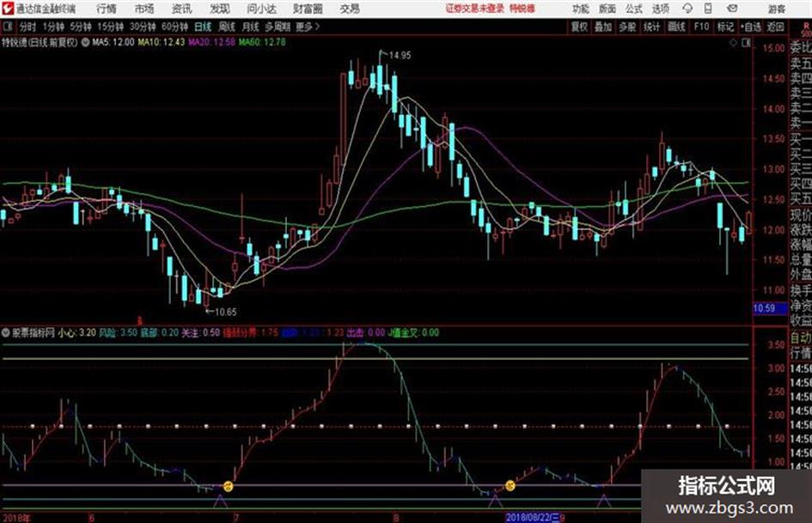Click the 叠加 overlay button
812x523 pixels.
pos(603,27)
